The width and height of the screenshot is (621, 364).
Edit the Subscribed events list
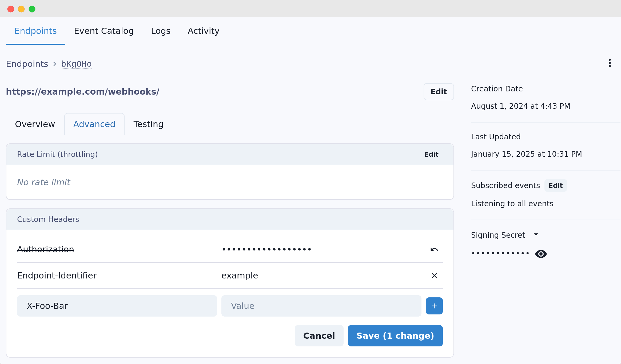[556, 185]
